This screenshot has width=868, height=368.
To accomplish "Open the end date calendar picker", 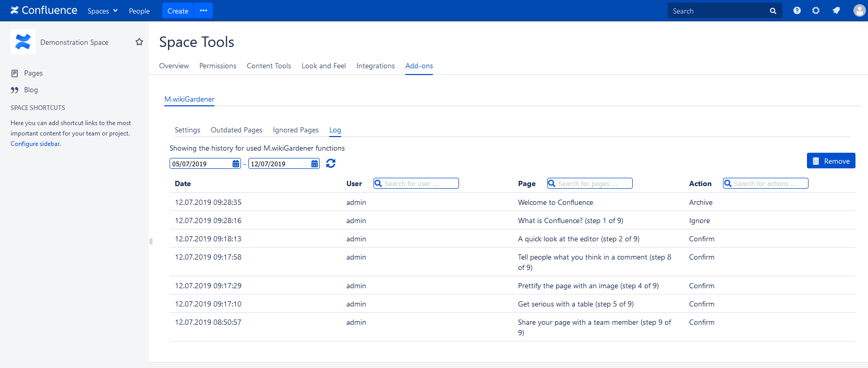I will 315,164.
